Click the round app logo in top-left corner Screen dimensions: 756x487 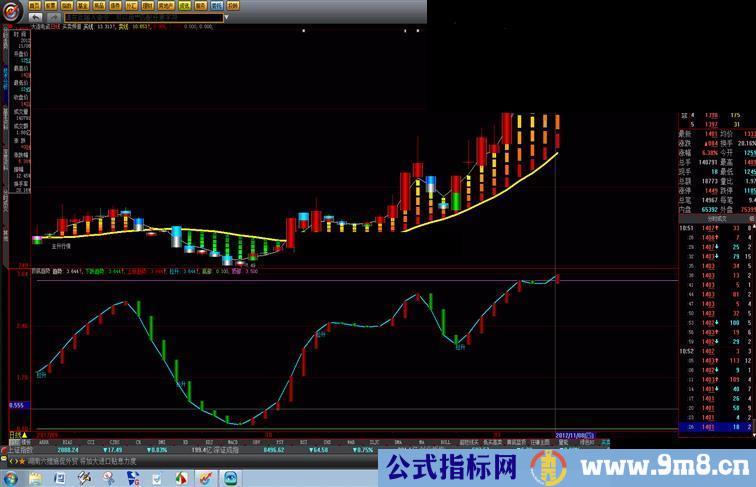click(14, 11)
